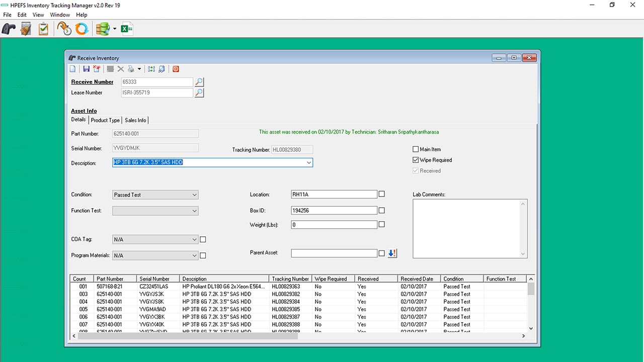Open the Receive Number search magnifier

click(x=199, y=81)
